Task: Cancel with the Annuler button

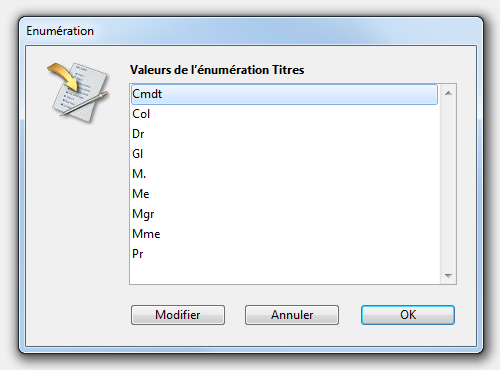Action: 292,315
